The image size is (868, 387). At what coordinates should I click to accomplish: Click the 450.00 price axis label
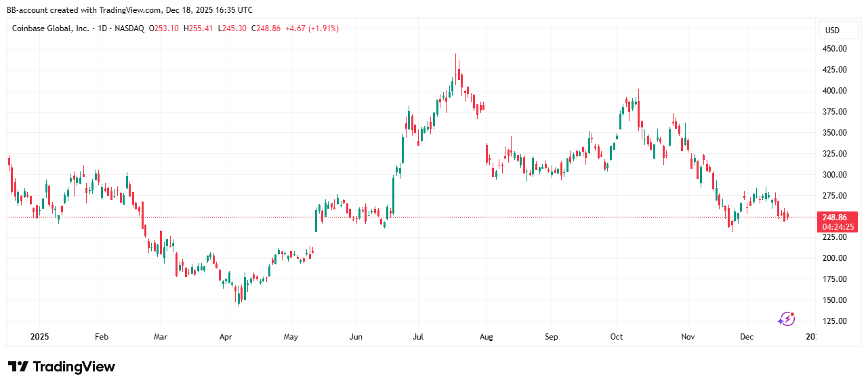834,49
